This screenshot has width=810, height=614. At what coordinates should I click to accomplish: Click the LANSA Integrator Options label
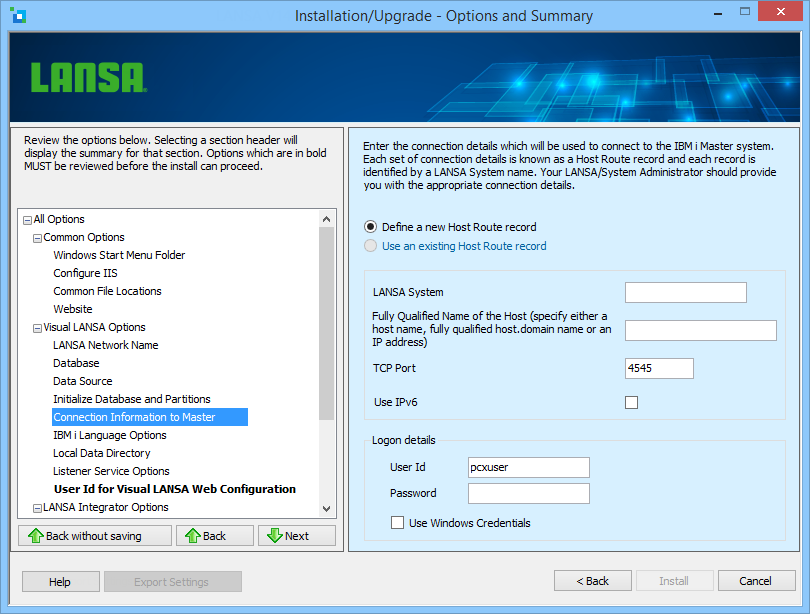point(105,507)
